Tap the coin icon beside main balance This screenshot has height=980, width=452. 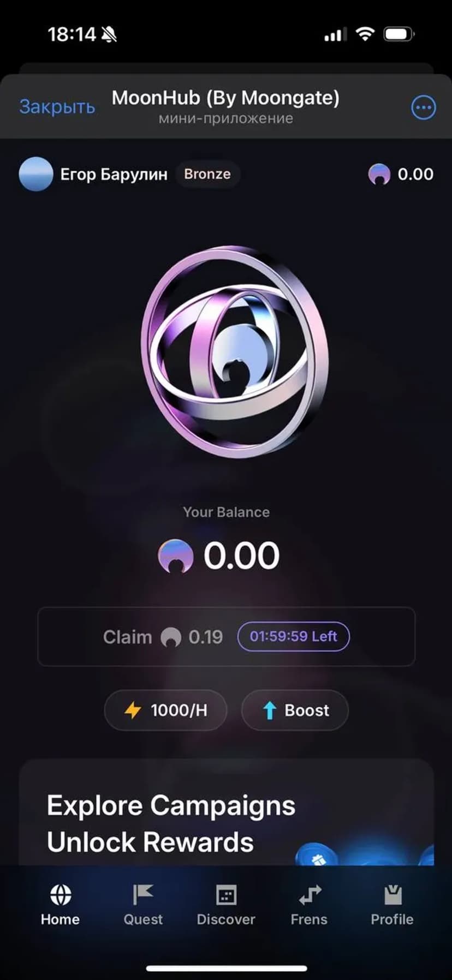[175, 556]
